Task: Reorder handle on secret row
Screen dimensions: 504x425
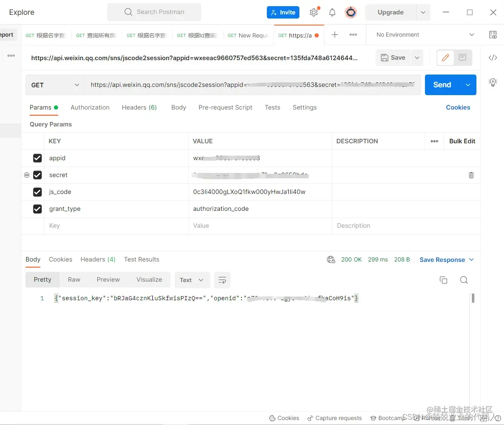Action: point(27,175)
